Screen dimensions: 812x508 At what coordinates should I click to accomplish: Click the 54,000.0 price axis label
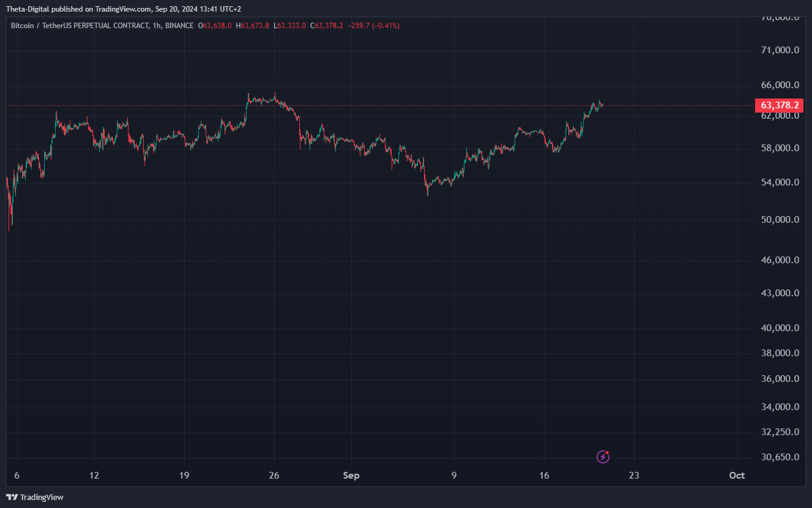pos(780,182)
